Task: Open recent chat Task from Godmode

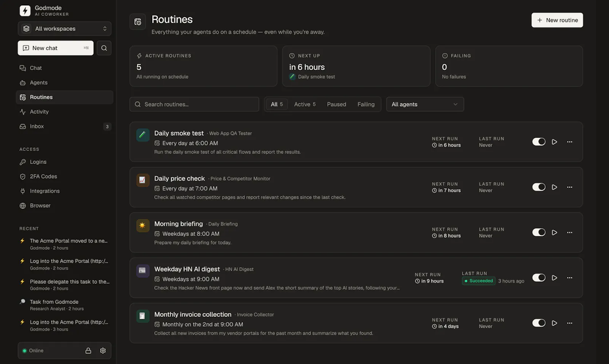Action: pos(64,305)
